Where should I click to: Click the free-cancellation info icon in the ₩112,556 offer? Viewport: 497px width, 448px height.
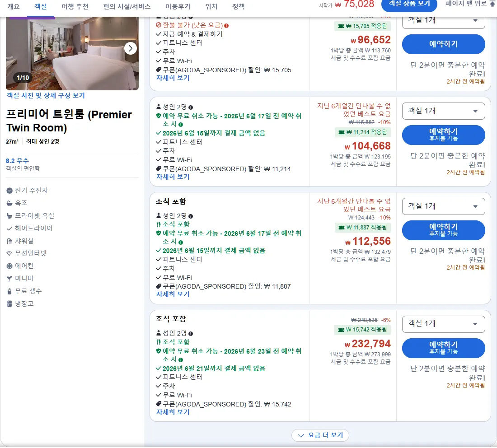click(181, 243)
